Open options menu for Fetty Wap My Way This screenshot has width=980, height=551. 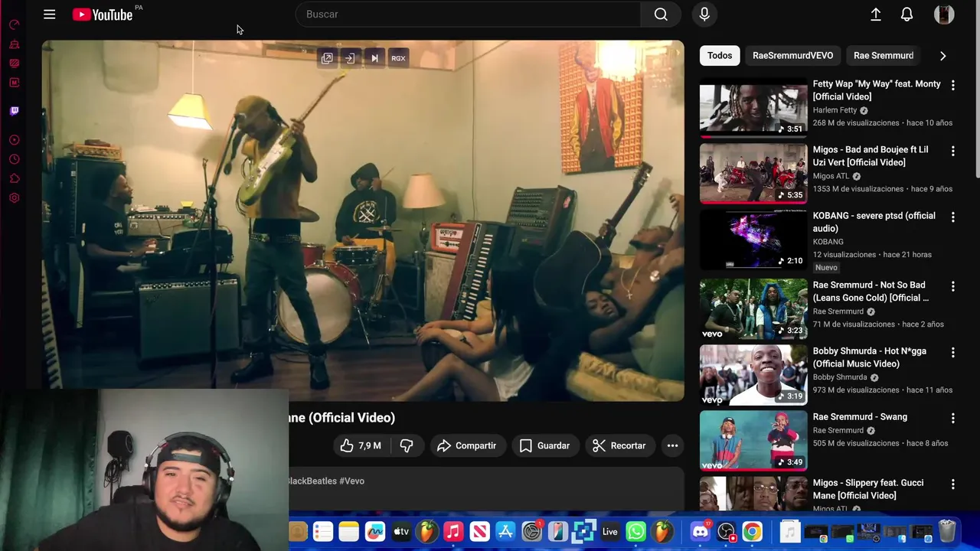point(953,86)
